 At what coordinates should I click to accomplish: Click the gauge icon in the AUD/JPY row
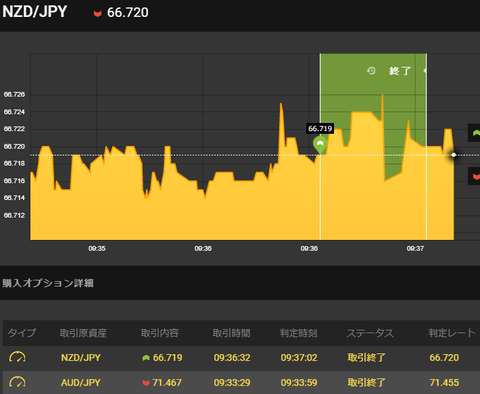(17, 382)
